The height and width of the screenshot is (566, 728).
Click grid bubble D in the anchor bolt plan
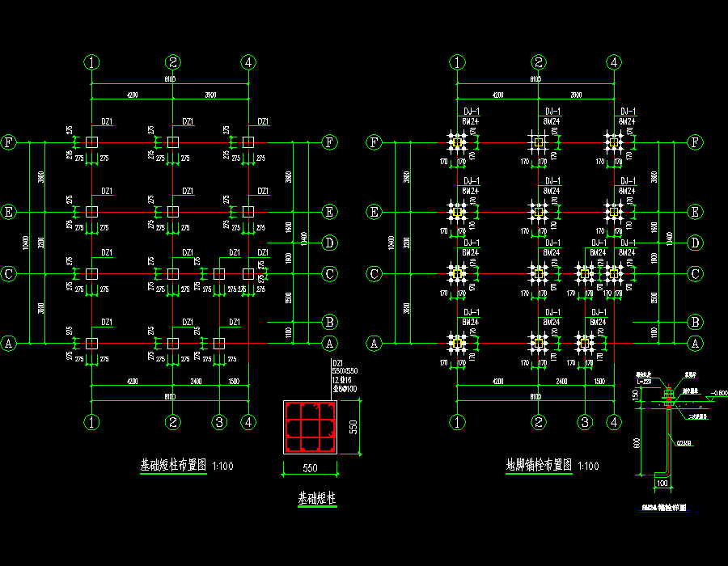tap(694, 243)
